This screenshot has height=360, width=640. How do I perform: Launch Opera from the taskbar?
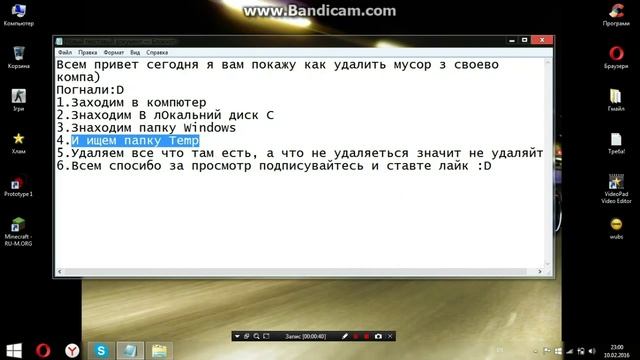pyautogui.click(x=43, y=351)
